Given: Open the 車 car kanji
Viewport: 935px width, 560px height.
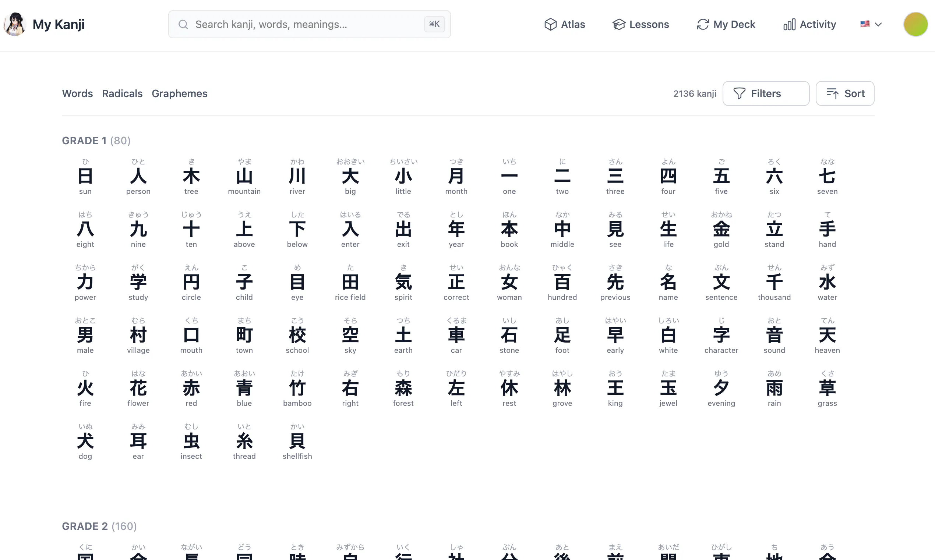Looking at the screenshot, I should (x=456, y=335).
